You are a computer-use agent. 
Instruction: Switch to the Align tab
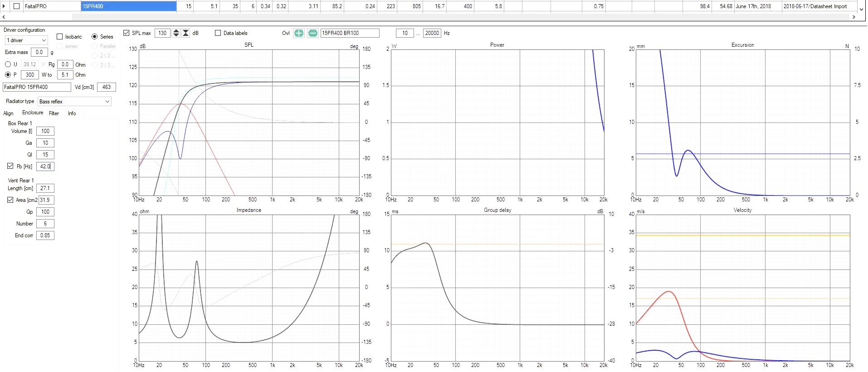[8, 113]
